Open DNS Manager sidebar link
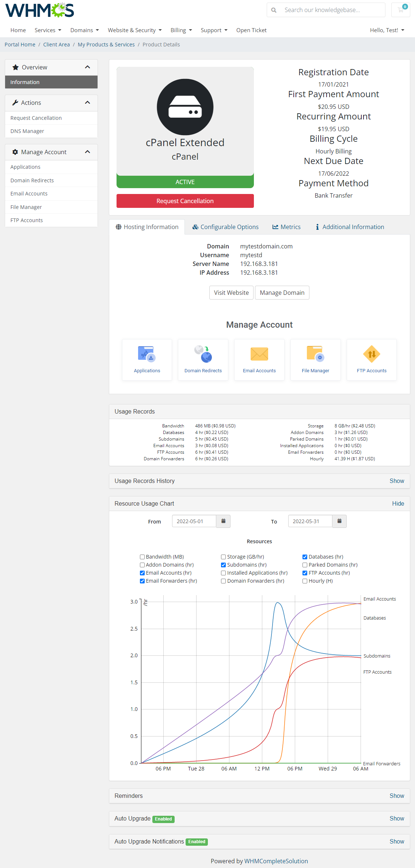Image resolution: width=415 pixels, height=868 pixels. (51, 131)
